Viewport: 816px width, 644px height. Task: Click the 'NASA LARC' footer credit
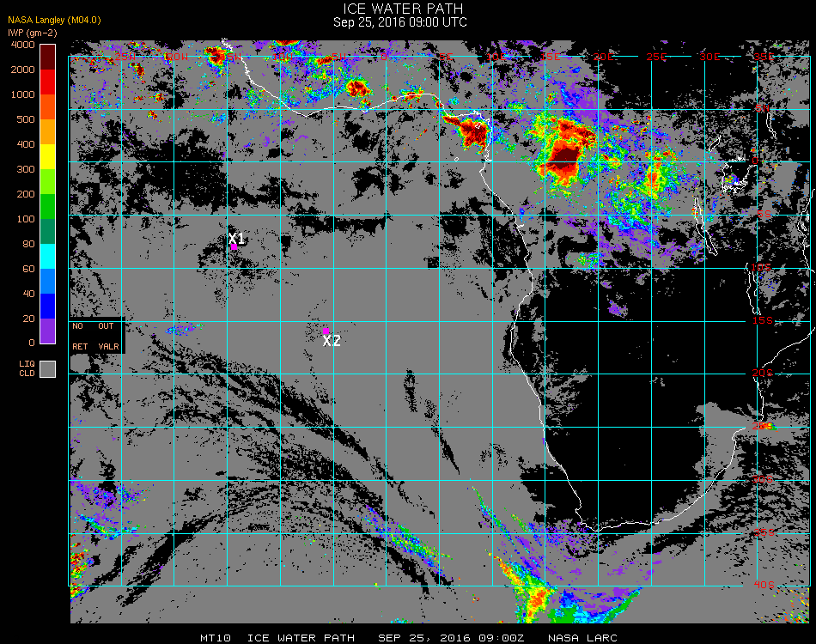click(582, 638)
